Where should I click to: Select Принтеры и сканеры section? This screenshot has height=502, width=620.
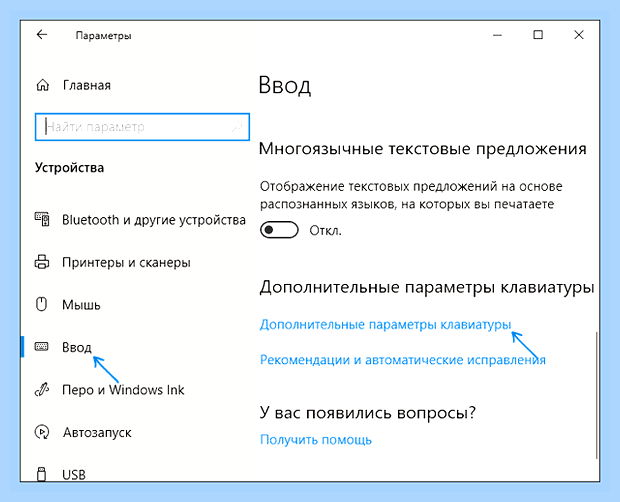(x=126, y=262)
